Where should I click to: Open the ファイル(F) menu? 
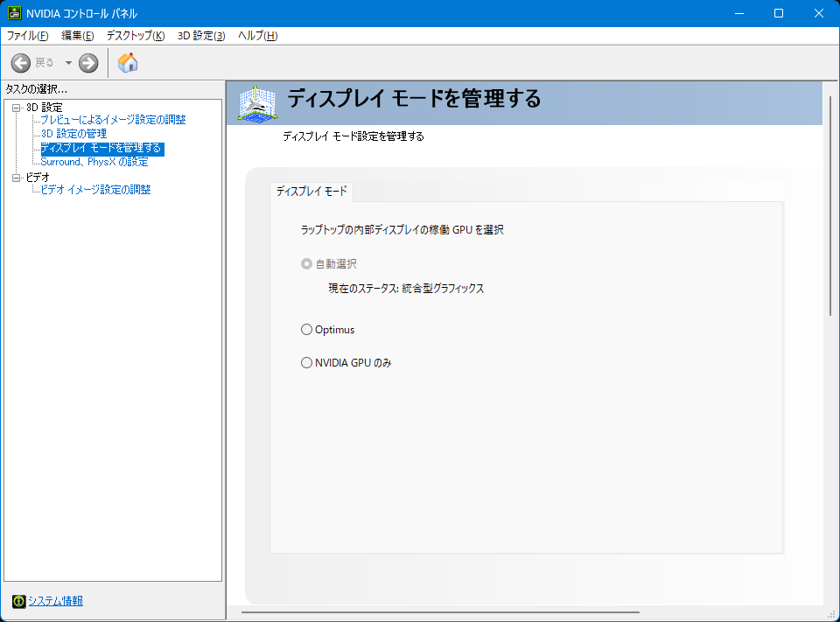tap(27, 36)
